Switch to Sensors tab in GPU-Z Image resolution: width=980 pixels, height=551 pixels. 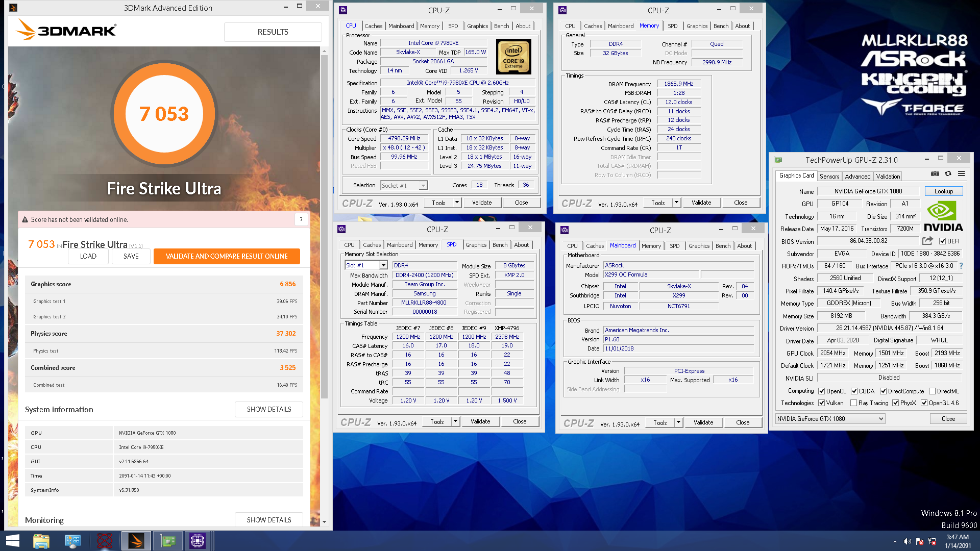[829, 177]
